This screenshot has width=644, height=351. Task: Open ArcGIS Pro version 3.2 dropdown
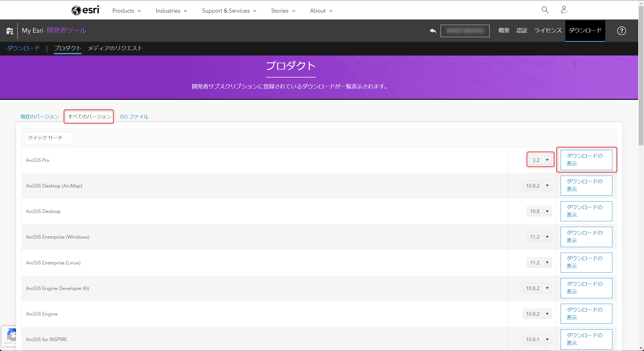(540, 160)
